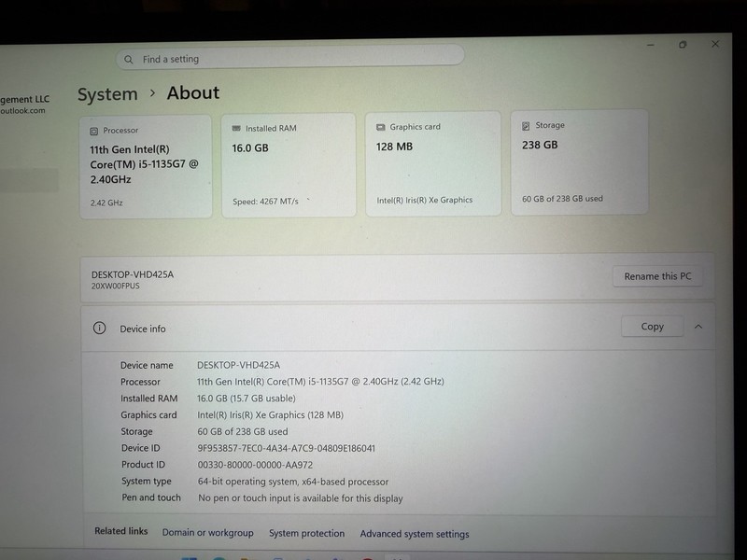This screenshot has height=560, width=747.
Task: Click the Rename this PC button
Action: pyautogui.click(x=657, y=276)
